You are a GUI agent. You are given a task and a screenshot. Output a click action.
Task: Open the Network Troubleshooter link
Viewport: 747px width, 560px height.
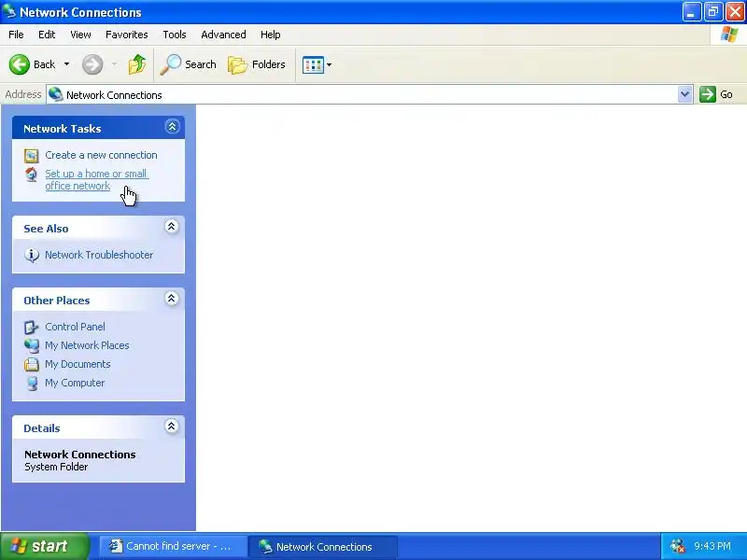point(99,255)
